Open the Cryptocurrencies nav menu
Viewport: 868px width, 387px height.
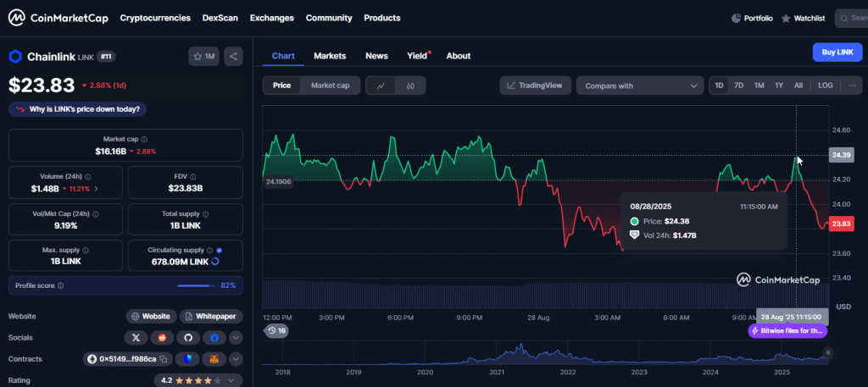[x=156, y=18]
